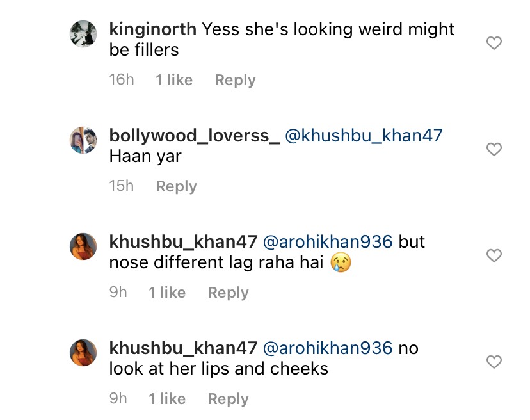Reply to kinginorth's fillers comment
This screenshot has height=420, width=530.
[235, 80]
